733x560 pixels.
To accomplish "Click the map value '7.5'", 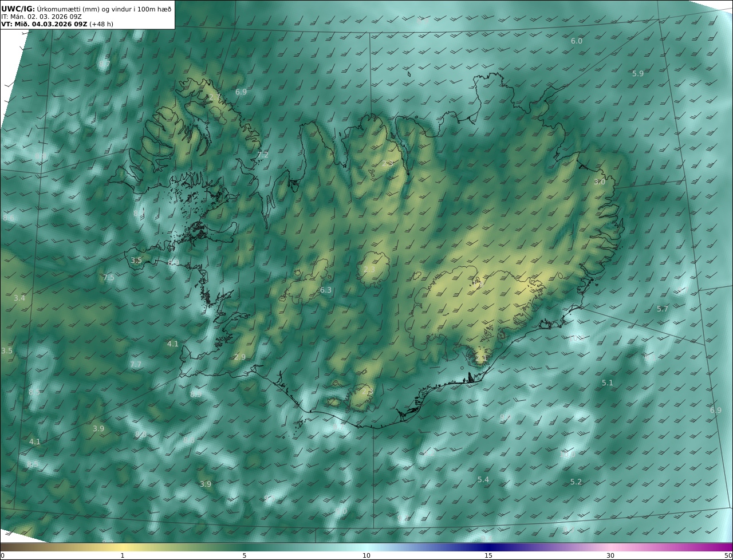I will pyautogui.click(x=109, y=278).
